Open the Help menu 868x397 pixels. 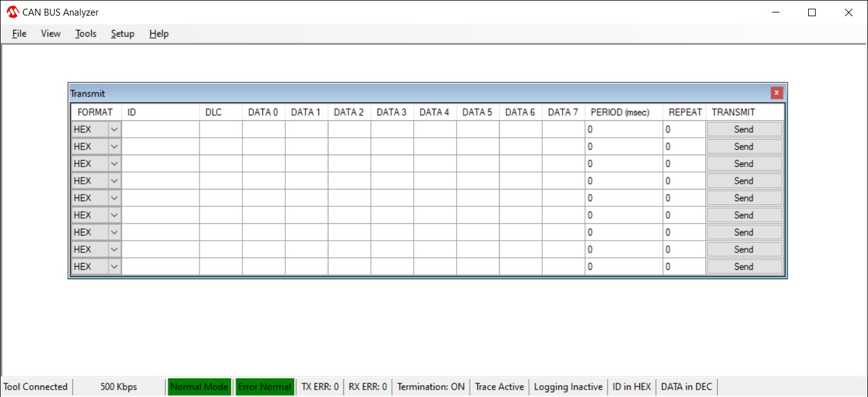click(x=159, y=34)
